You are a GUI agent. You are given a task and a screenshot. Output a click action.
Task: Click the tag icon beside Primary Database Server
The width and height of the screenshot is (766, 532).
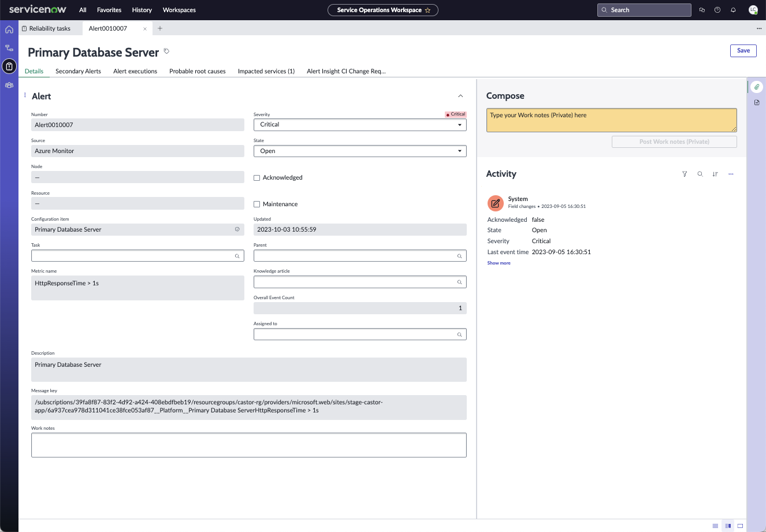click(x=166, y=51)
